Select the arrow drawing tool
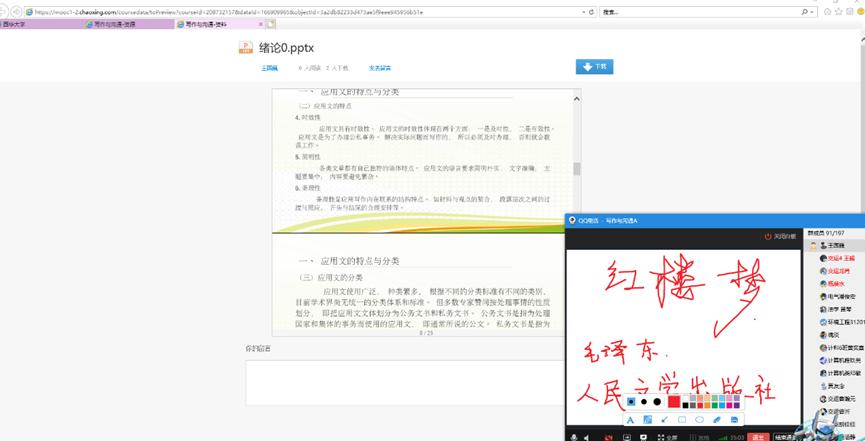 click(664, 420)
